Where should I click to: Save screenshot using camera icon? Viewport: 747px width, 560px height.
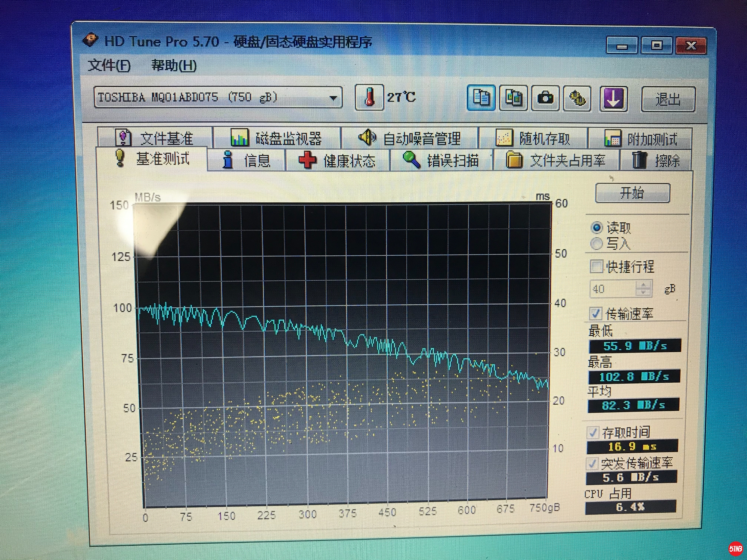[545, 99]
